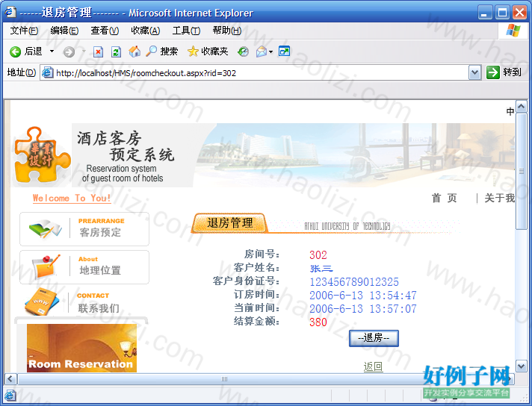
Task: Click the grey Forward arrow icon
Action: [69, 51]
